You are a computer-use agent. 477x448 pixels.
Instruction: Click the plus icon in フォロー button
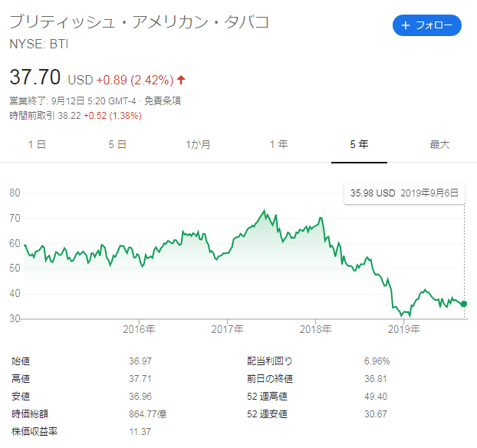click(406, 25)
